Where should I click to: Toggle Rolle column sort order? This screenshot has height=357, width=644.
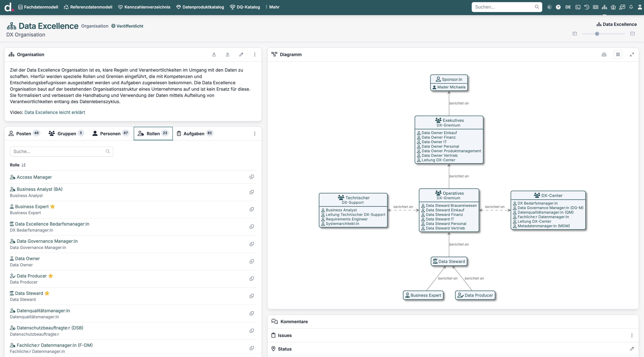click(x=23, y=165)
